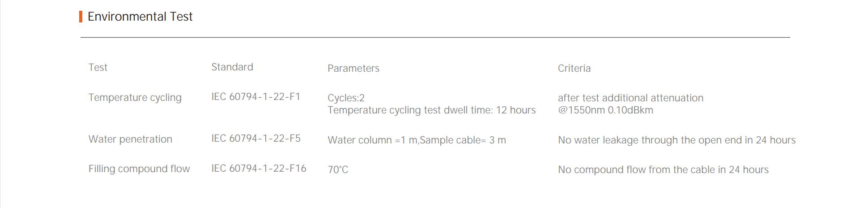The height and width of the screenshot is (208, 868).
Task: Click the No water leakage criteria text
Action: pyautogui.click(x=676, y=140)
